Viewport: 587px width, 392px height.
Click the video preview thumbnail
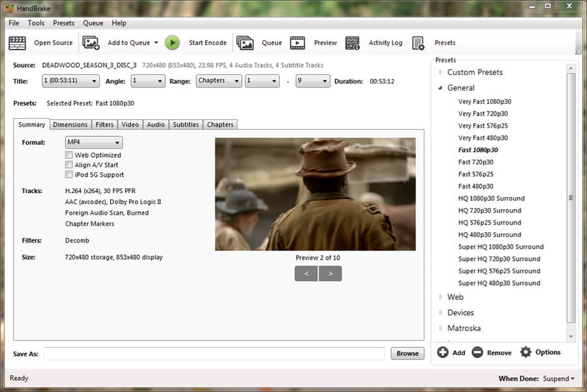point(315,194)
